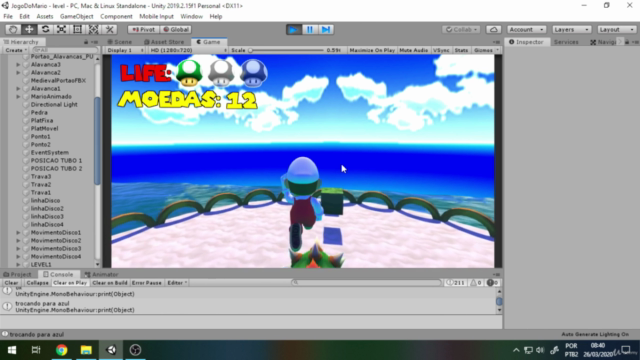The height and width of the screenshot is (360, 640).
Task: Step one frame forward
Action: click(326, 29)
